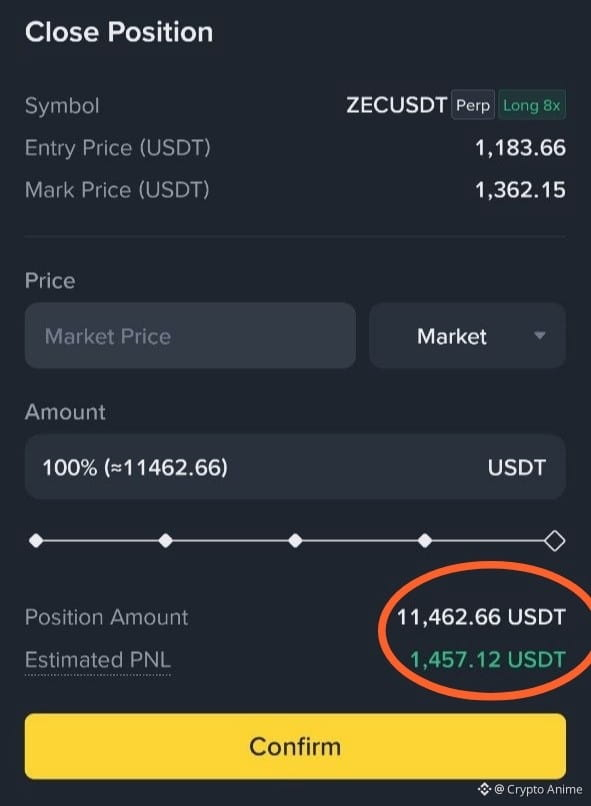
Task: Tap the Estimated PNL underlined label
Action: pos(98,660)
